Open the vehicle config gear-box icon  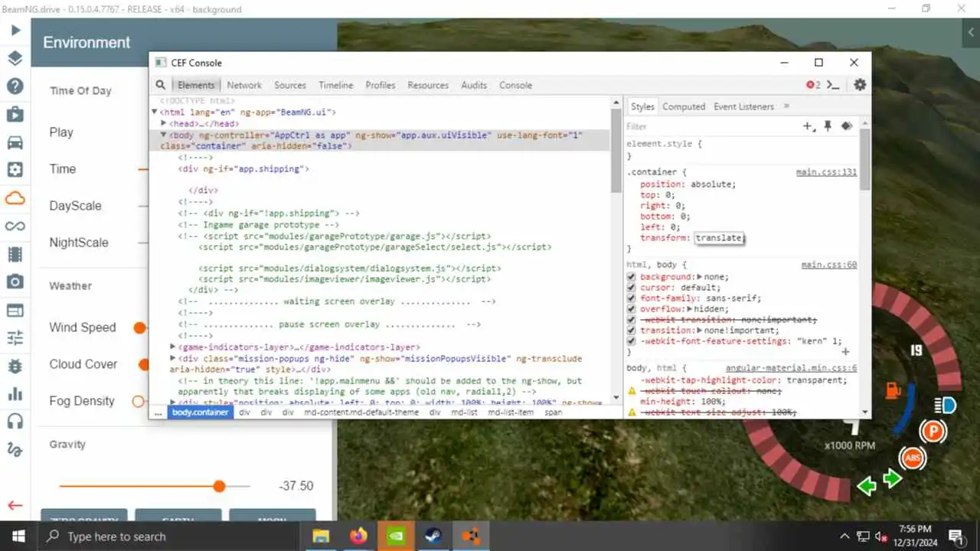tap(15, 170)
